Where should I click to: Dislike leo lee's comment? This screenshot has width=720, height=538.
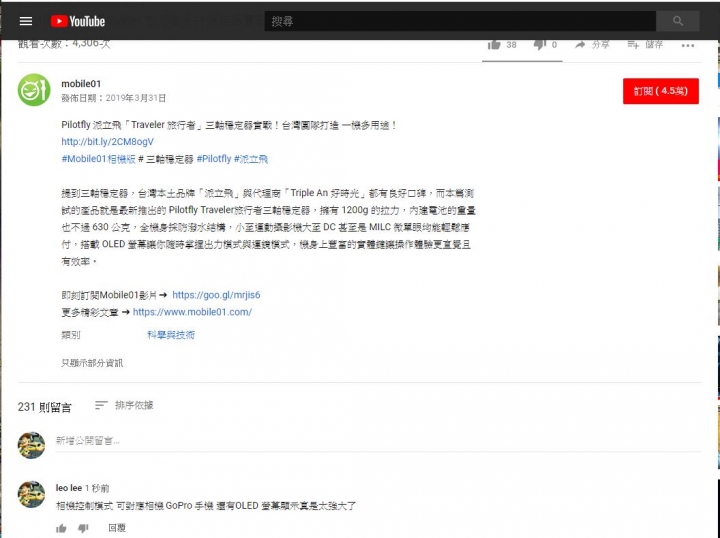pyautogui.click(x=83, y=528)
